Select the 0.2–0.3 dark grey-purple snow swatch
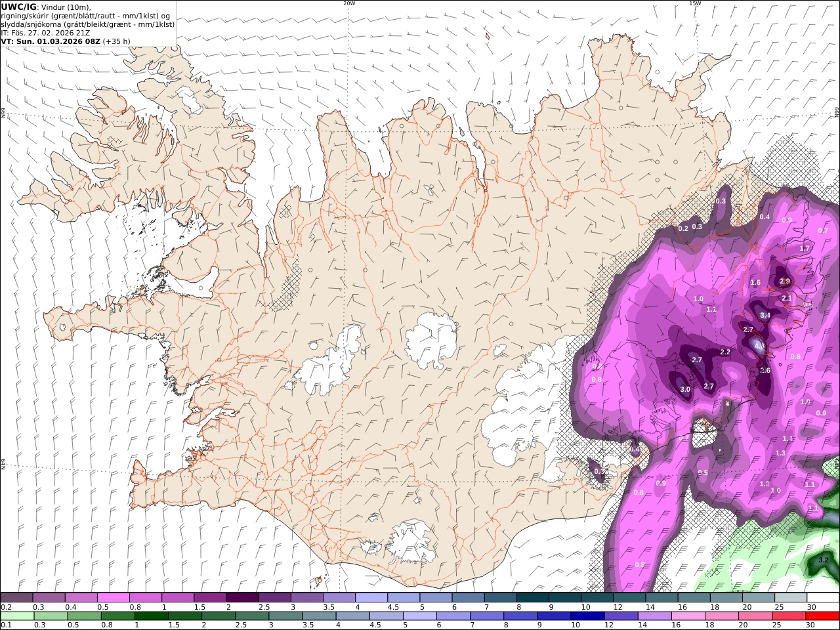 point(16,597)
